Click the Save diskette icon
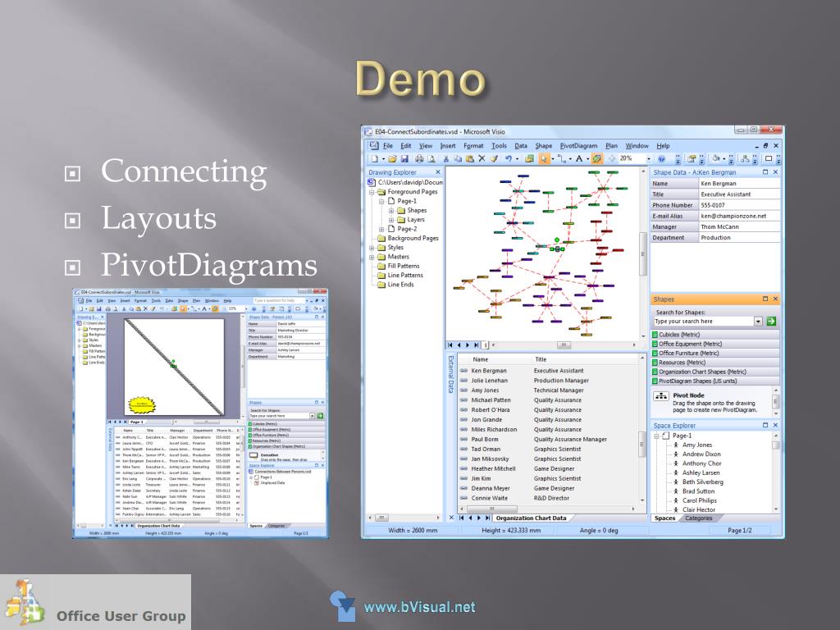The width and height of the screenshot is (840, 630). [404, 158]
